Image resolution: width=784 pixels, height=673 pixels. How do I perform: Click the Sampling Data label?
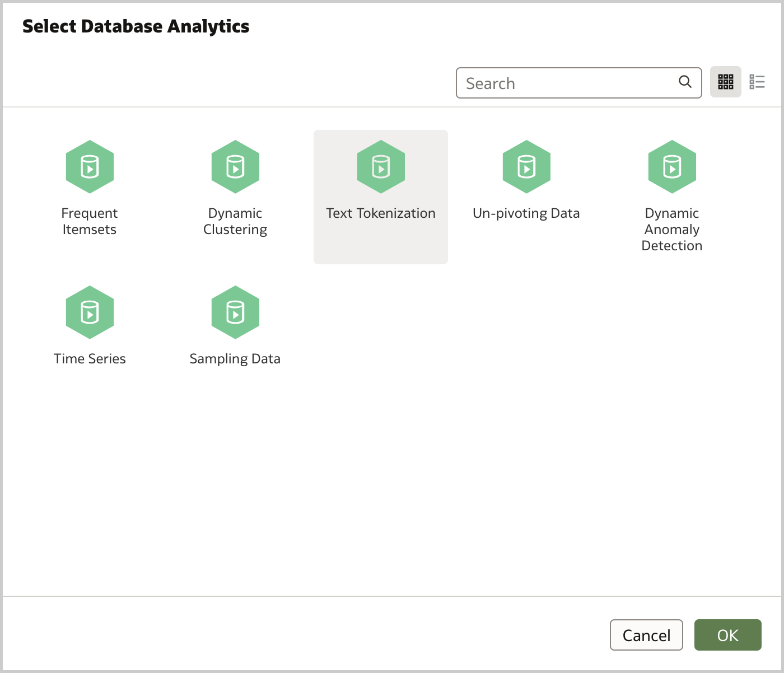click(x=235, y=358)
